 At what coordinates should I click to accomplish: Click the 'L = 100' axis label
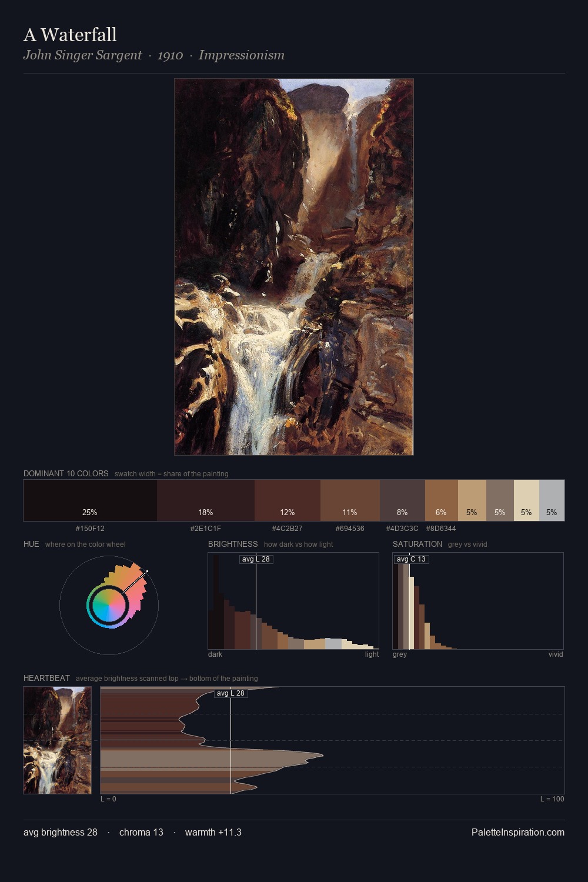coord(552,799)
